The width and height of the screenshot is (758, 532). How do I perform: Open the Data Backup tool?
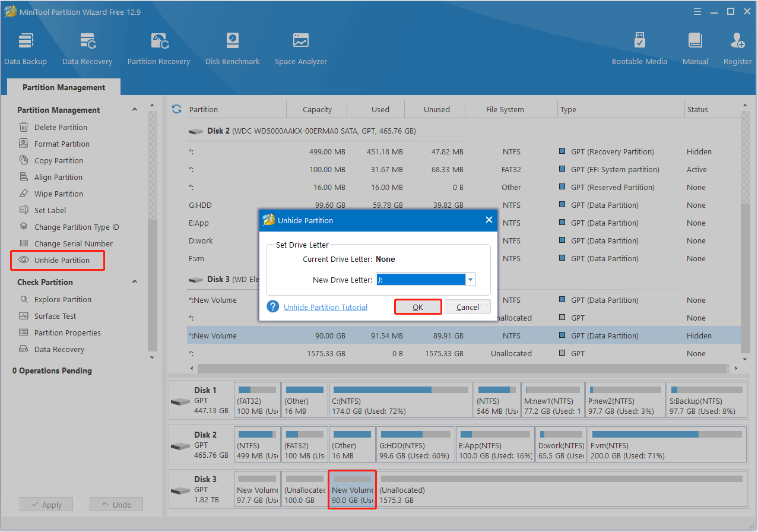tap(26, 47)
